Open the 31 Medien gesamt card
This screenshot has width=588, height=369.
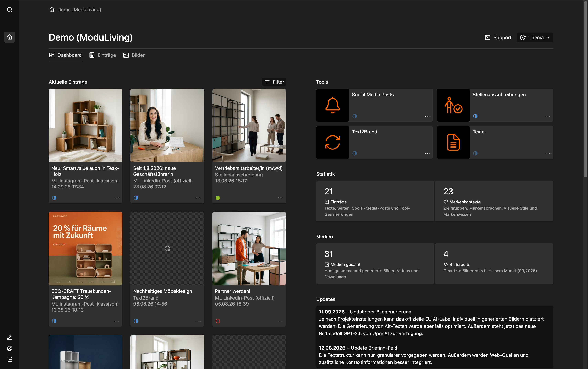[375, 264]
